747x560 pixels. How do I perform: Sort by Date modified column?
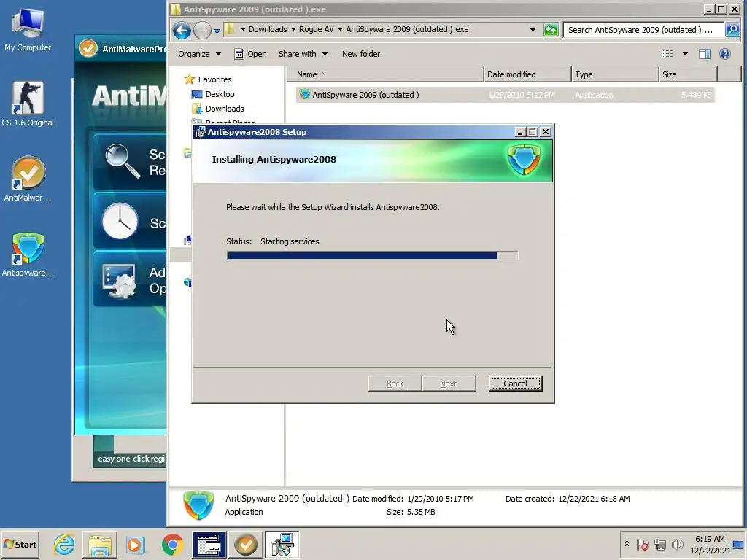[x=527, y=74]
